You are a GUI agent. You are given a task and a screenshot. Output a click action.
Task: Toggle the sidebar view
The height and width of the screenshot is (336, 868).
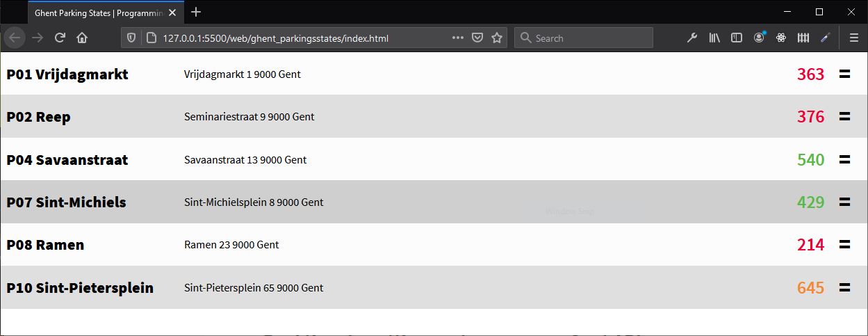737,38
